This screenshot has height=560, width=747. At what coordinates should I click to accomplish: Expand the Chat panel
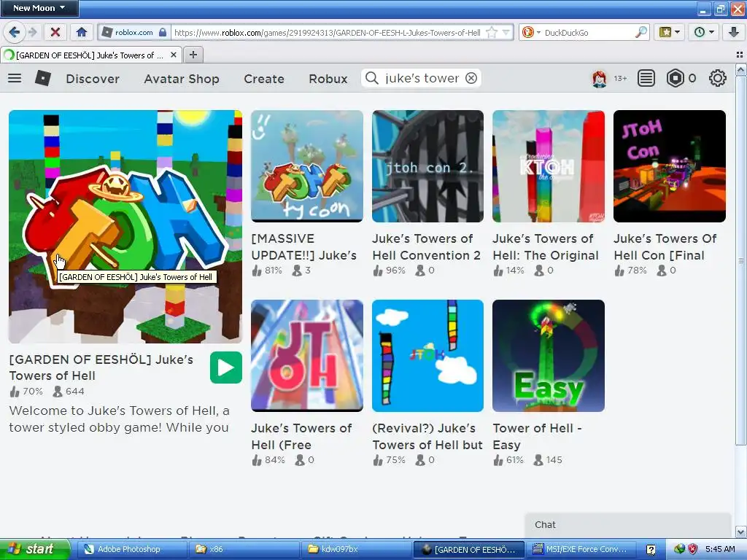tap(628, 525)
